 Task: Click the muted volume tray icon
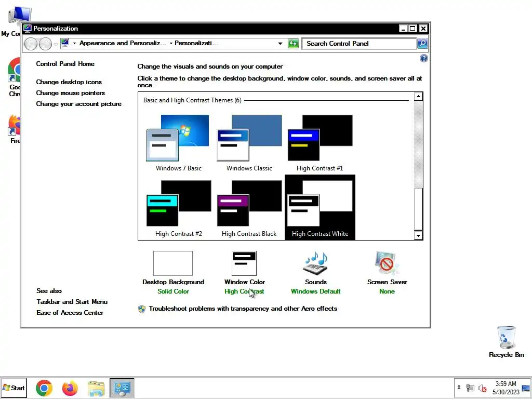[x=482, y=388]
